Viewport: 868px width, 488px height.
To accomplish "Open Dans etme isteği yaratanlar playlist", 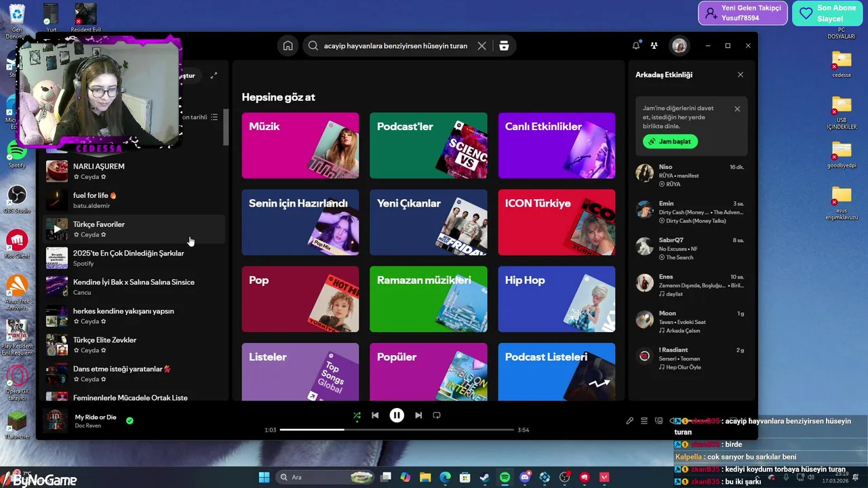I will [x=134, y=373].
